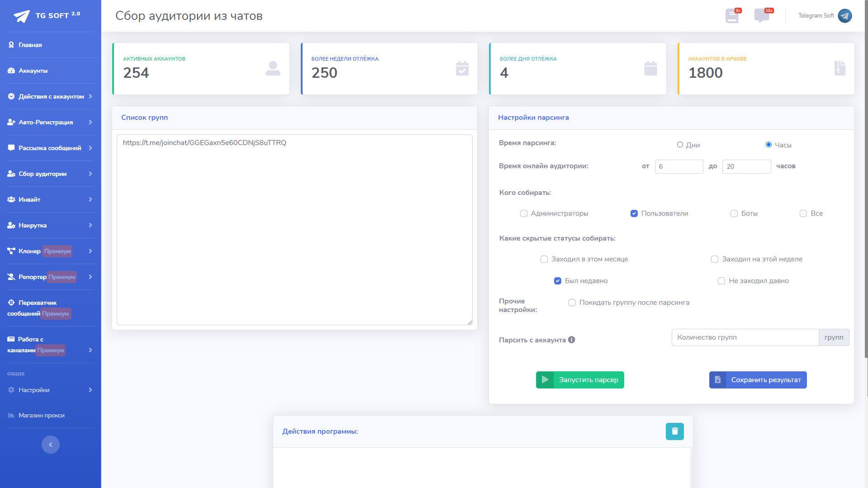Expand the Рассылка сообщений submenu

(50, 148)
